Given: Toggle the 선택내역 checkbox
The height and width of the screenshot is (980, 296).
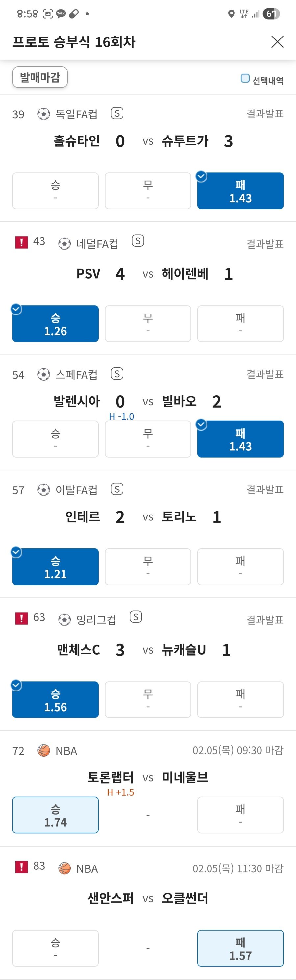Looking at the screenshot, I should [245, 78].
